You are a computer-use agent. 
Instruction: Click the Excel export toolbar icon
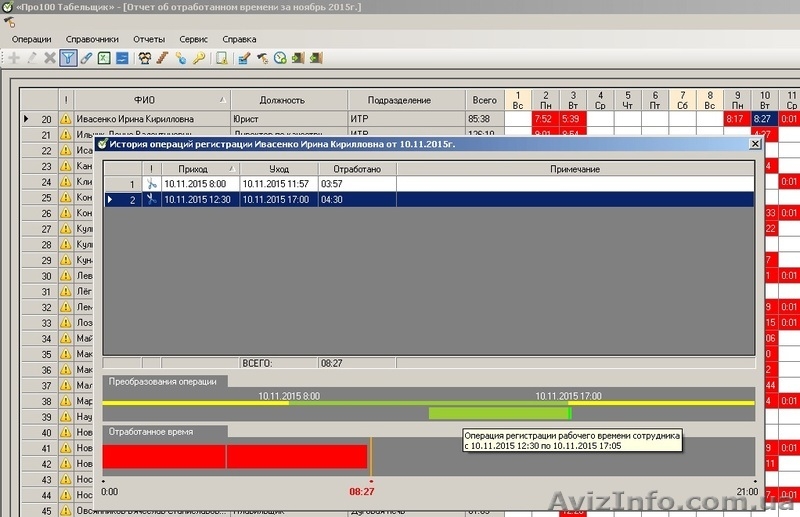point(104,58)
